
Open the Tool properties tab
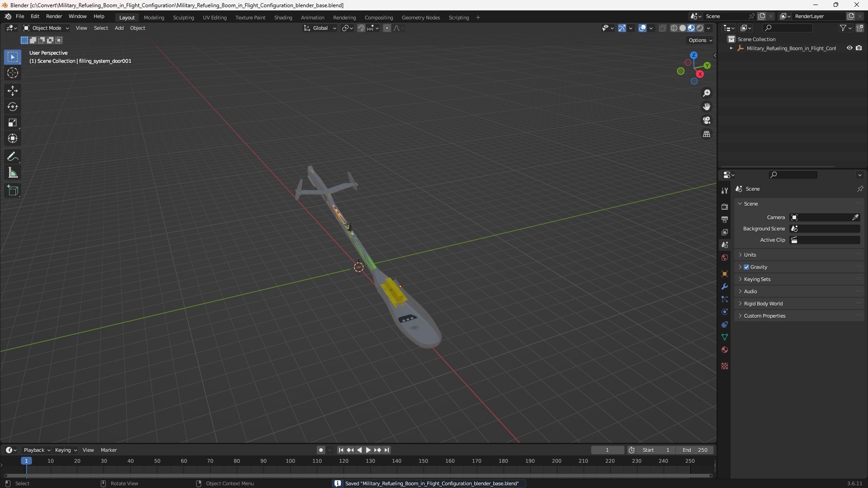725,191
